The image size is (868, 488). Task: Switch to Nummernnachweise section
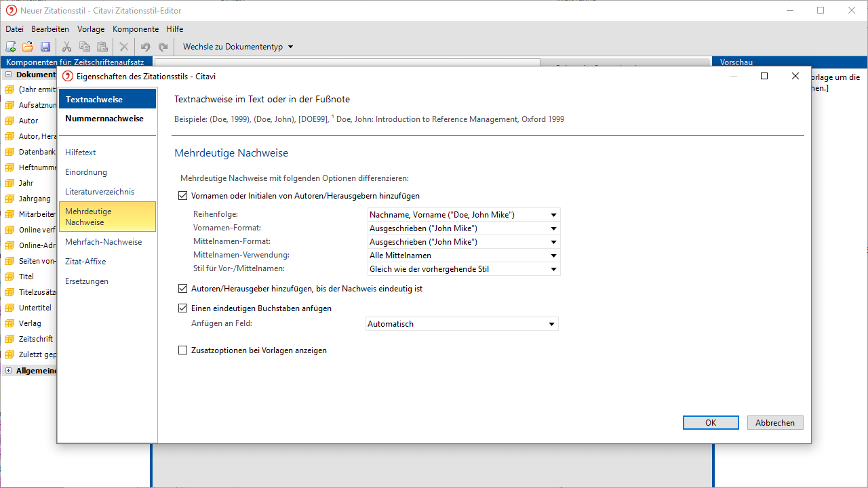click(x=104, y=119)
